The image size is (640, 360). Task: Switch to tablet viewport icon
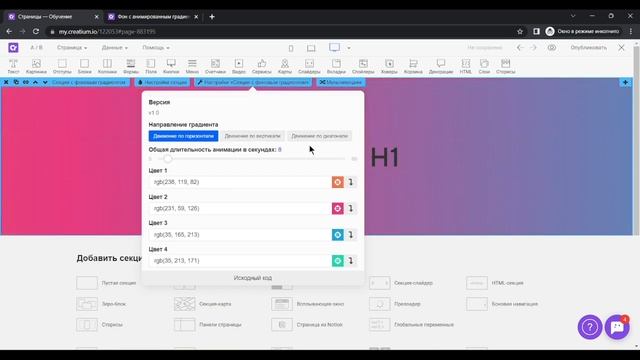click(311, 48)
